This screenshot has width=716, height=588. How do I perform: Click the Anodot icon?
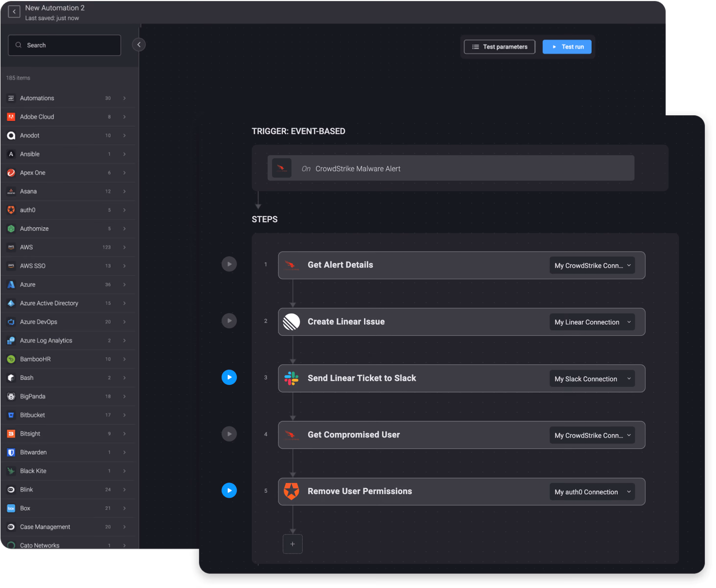[x=11, y=135]
